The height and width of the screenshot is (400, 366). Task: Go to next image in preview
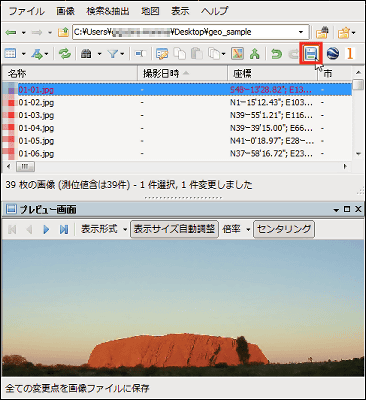[x=46, y=229]
